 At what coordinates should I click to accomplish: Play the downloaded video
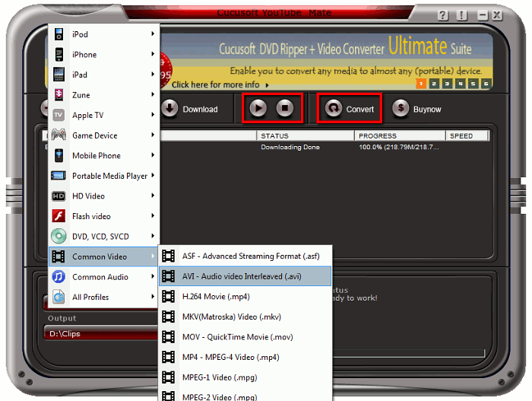pos(258,108)
